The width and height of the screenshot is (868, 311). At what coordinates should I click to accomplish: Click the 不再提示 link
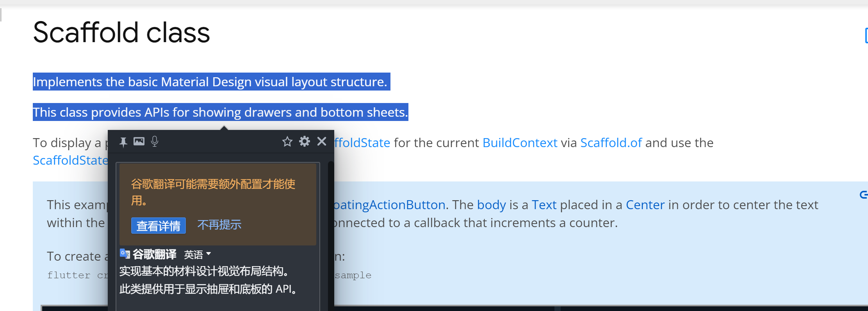219,225
